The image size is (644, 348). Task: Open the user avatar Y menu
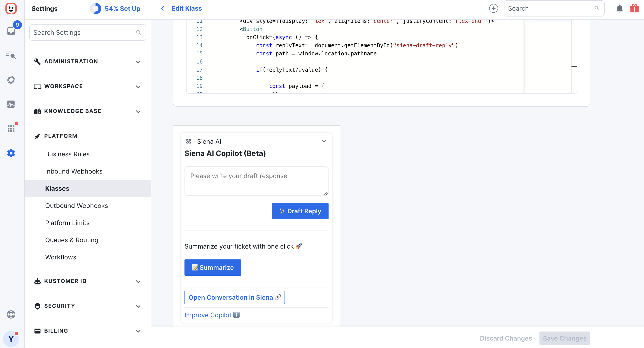click(x=11, y=339)
